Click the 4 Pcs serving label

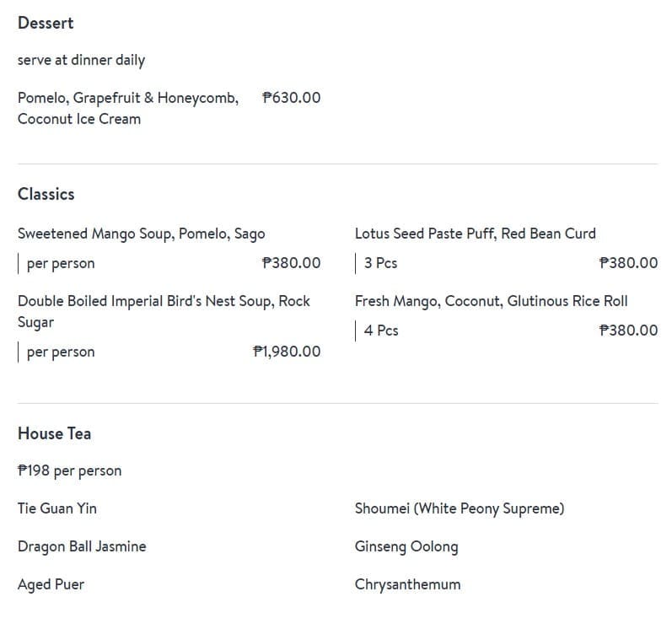click(x=380, y=331)
